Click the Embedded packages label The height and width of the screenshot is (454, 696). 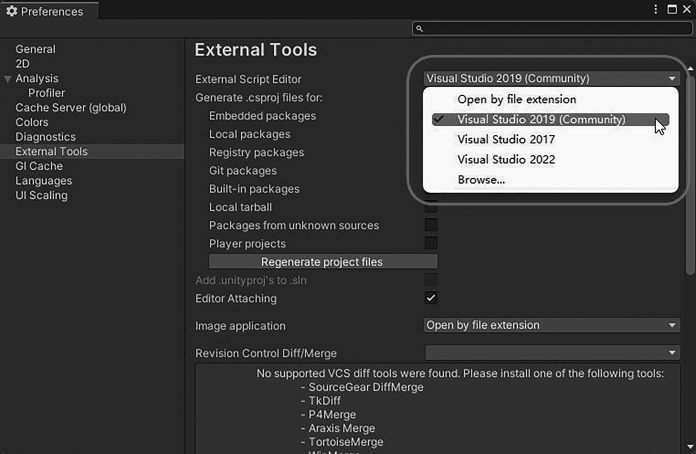262,116
